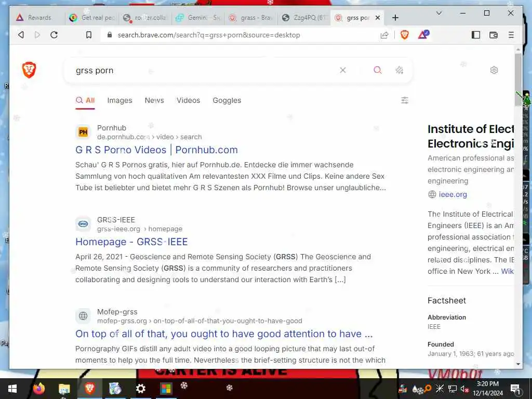The width and height of the screenshot is (532, 399).
Task: Clear the search query with the X
Action: (x=343, y=70)
